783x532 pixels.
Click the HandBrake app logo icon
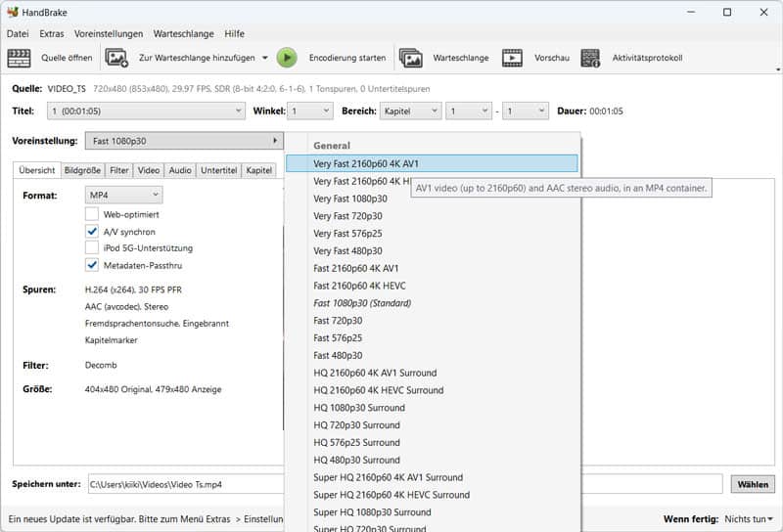[x=13, y=13]
